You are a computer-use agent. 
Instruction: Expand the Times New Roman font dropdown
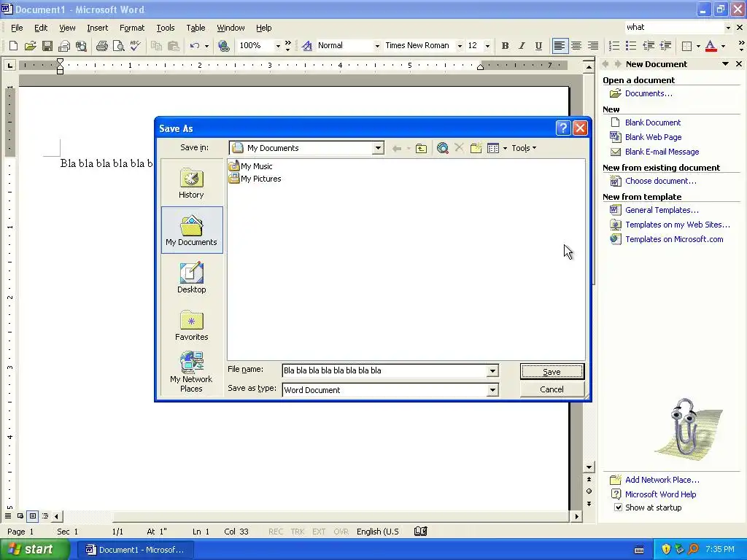pos(460,46)
